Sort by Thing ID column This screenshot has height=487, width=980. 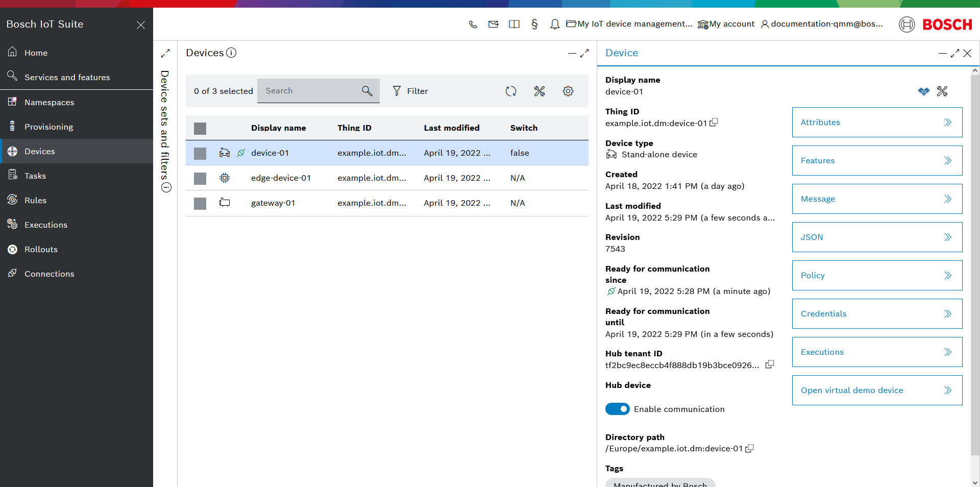coord(354,128)
